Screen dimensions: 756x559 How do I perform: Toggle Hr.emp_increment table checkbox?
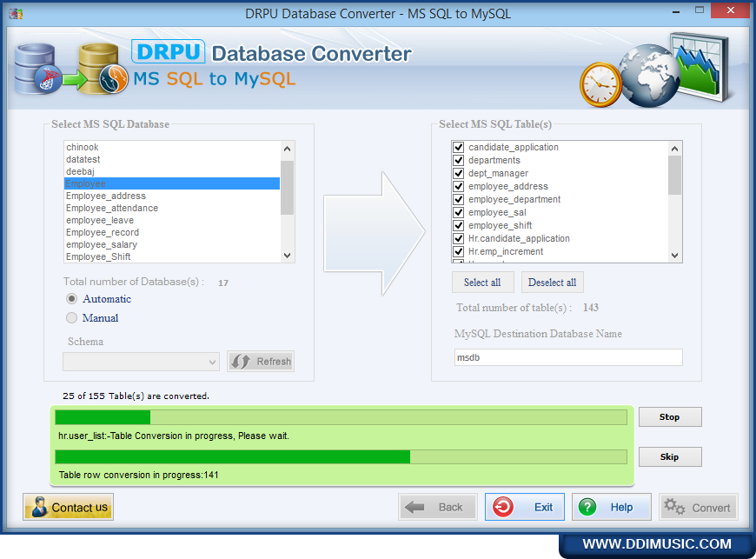point(459,251)
